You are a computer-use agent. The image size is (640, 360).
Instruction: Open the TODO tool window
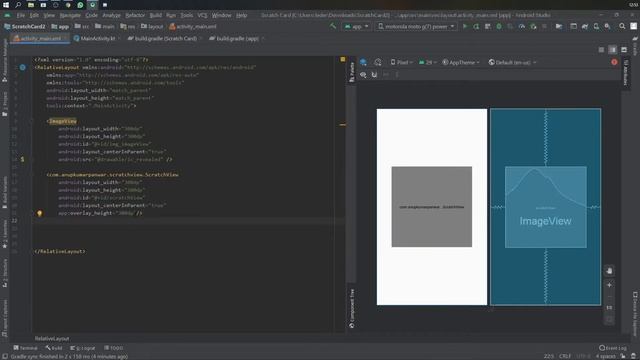coord(113,348)
